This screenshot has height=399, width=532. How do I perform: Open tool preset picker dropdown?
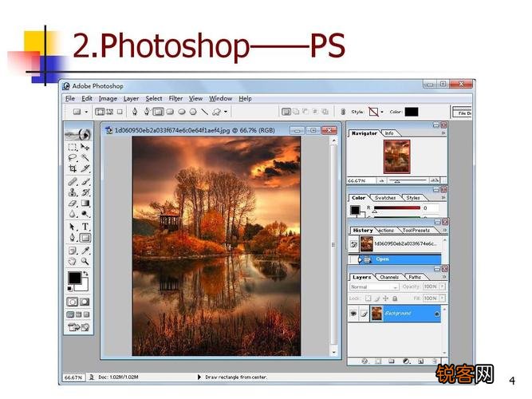[86, 112]
